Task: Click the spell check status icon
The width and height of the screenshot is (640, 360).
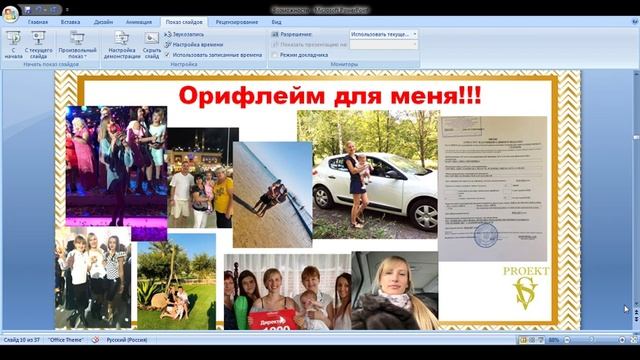Action: click(x=95, y=340)
